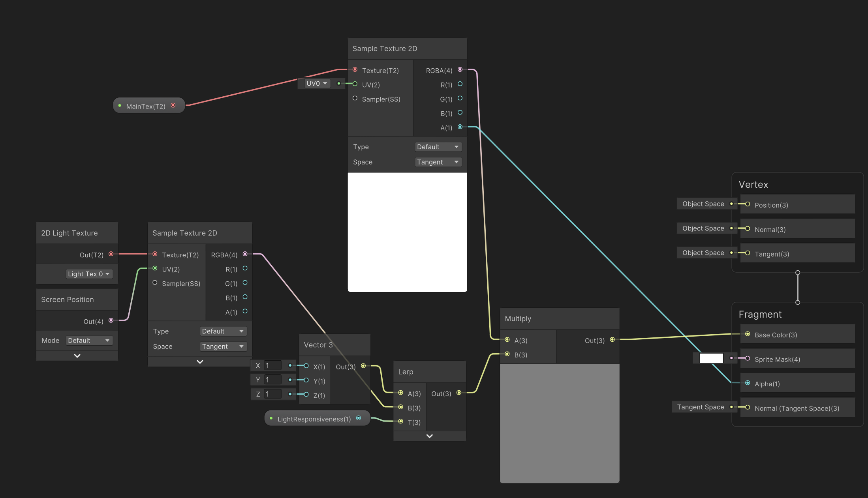
Task: Click the Out(T2) port on 2D Light Texture node
Action: tap(111, 254)
